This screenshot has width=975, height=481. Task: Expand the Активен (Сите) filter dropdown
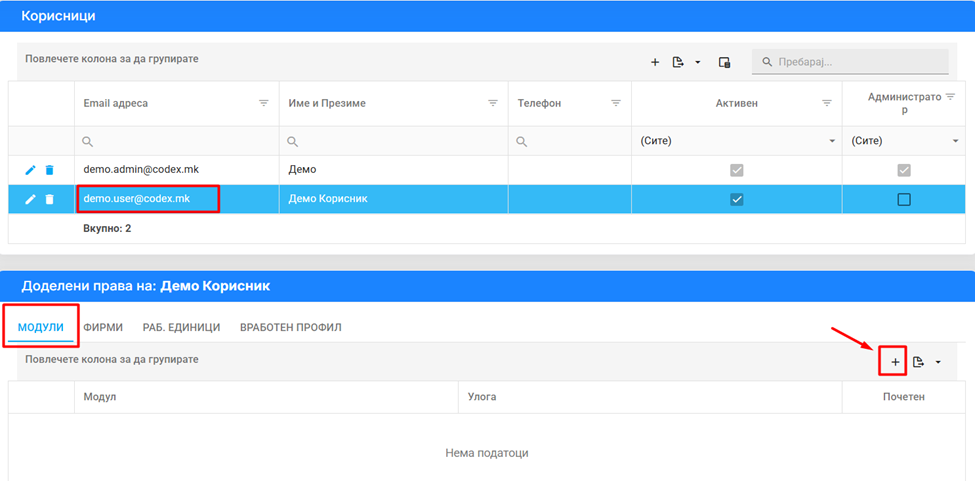coord(831,142)
